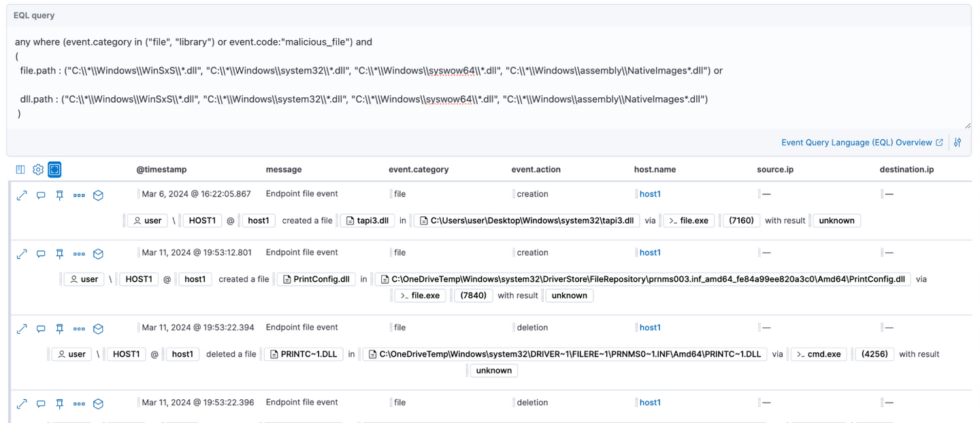Open timeline settings gear icon
Image resolution: width=980 pixels, height=423 pixels.
pos(38,169)
